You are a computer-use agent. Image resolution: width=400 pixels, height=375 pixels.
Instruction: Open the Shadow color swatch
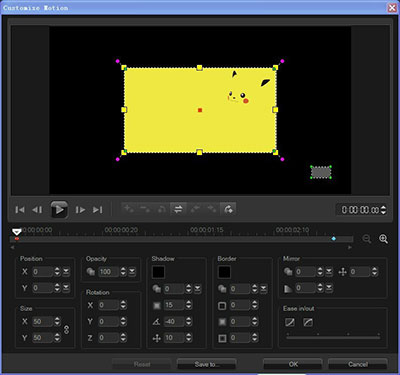pyautogui.click(x=159, y=272)
